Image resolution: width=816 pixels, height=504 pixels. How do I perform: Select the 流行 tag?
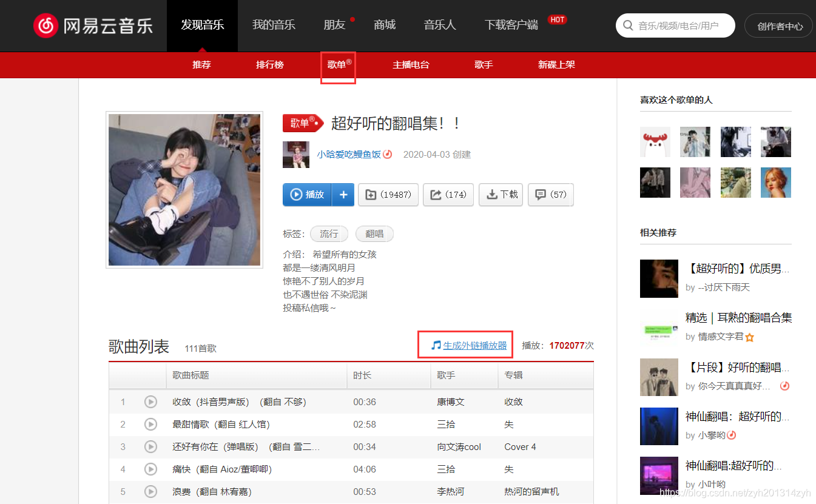(329, 234)
